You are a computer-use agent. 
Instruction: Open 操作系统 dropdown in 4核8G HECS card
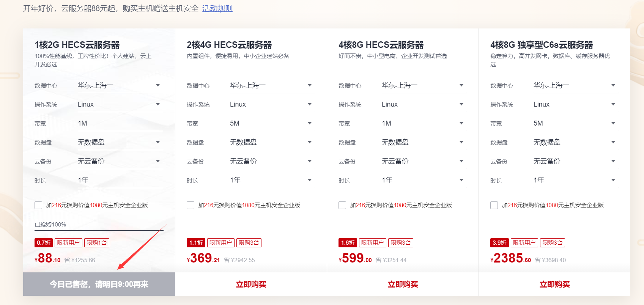pos(424,104)
